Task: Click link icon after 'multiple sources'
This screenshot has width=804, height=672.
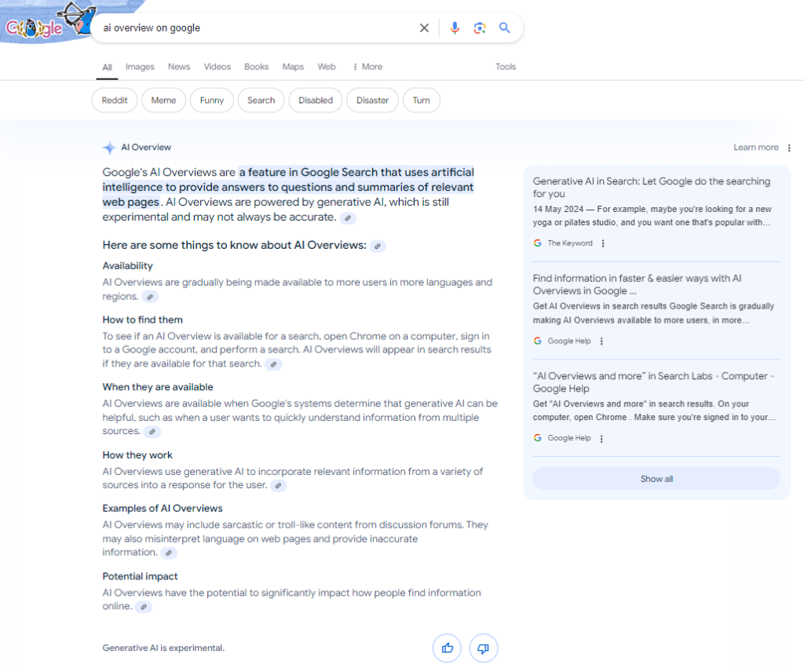Action: (x=152, y=432)
